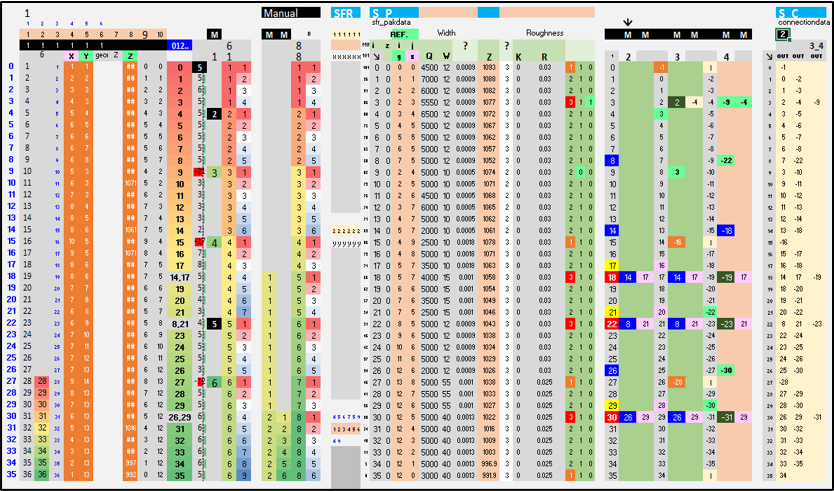Click the '3_4' label above the OUT columns
The height and width of the screenshot is (491, 834).
click(816, 46)
